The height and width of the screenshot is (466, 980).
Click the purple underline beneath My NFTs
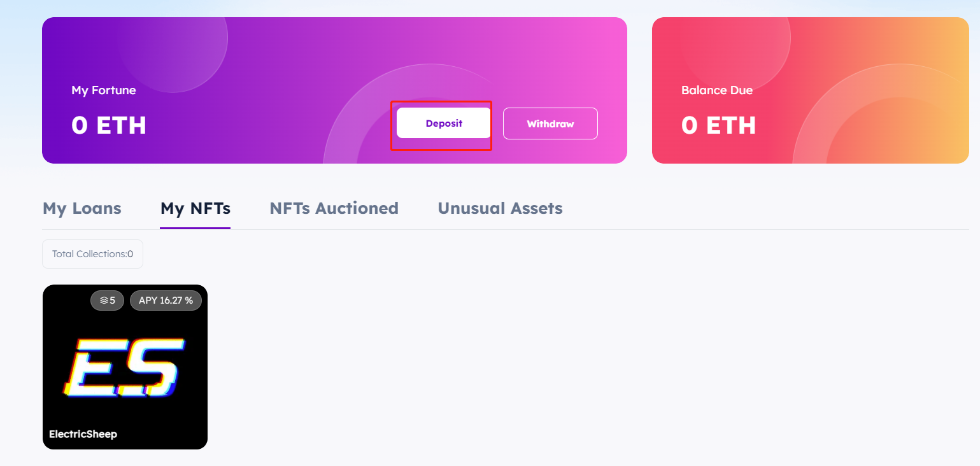[x=195, y=227]
